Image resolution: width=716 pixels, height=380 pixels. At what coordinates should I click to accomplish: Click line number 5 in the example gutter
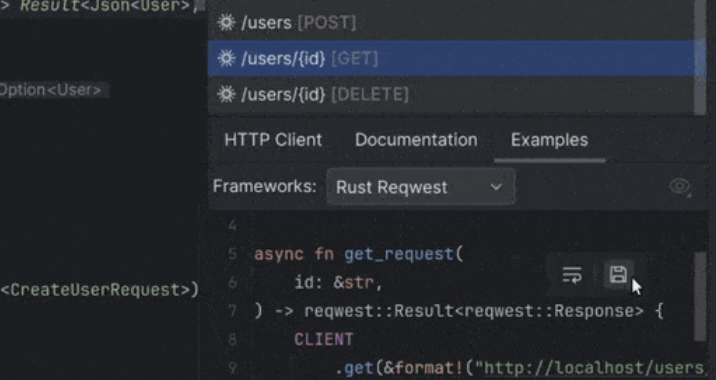[x=232, y=254]
